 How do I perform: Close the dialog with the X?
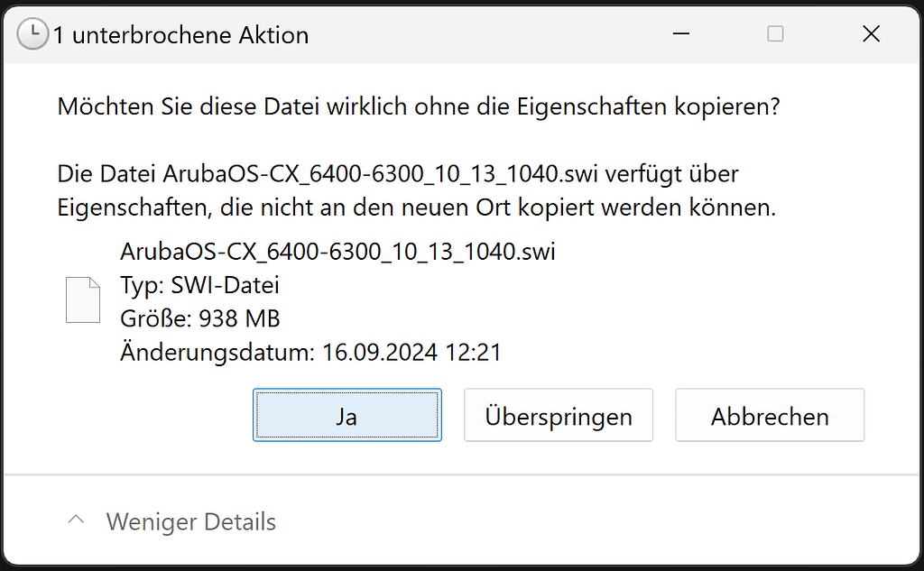click(871, 34)
